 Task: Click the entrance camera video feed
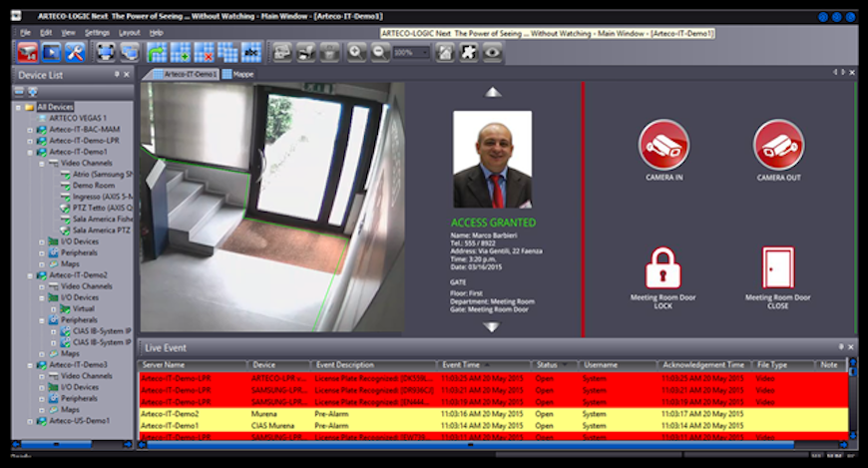[x=271, y=208]
